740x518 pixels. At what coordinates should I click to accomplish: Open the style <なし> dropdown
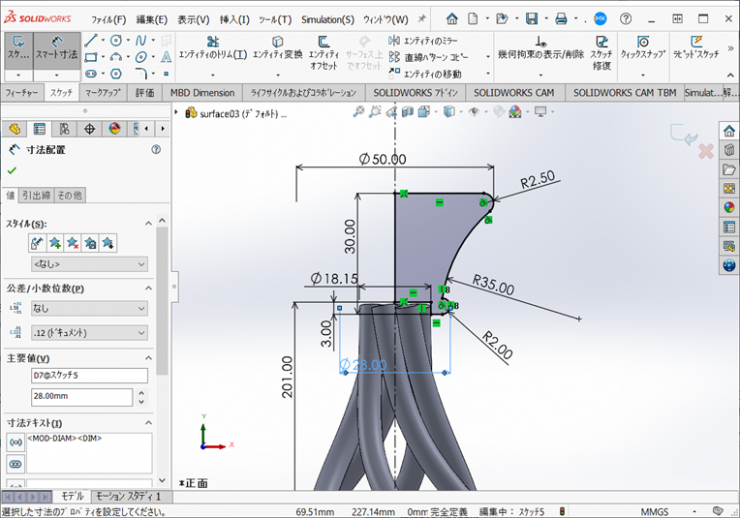click(x=89, y=264)
